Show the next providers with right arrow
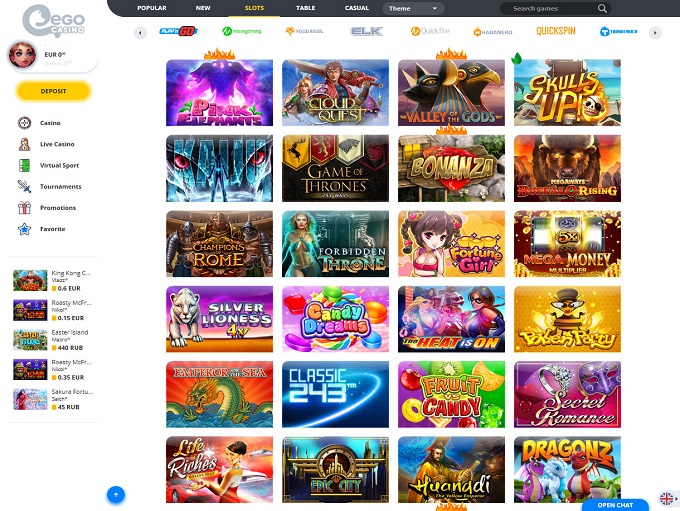 (655, 33)
